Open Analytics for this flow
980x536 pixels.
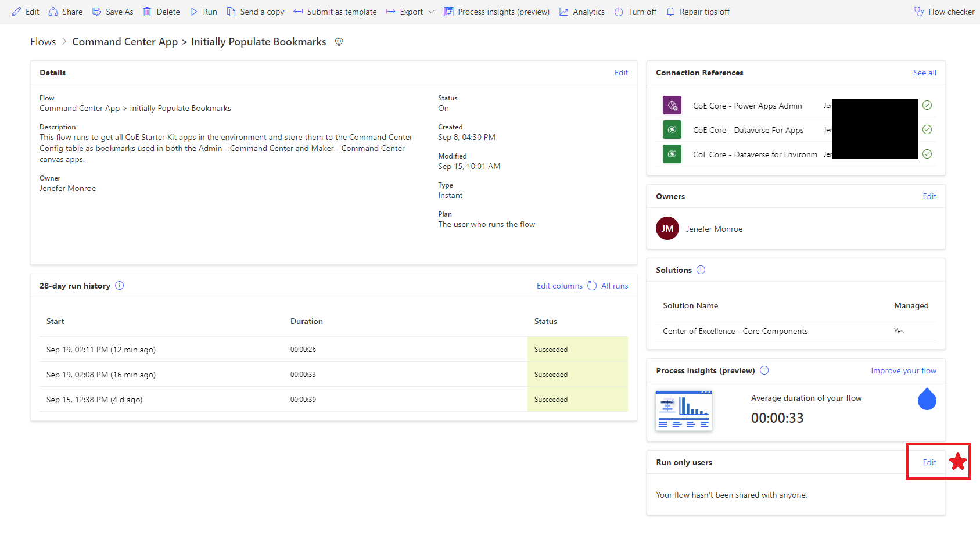(581, 12)
